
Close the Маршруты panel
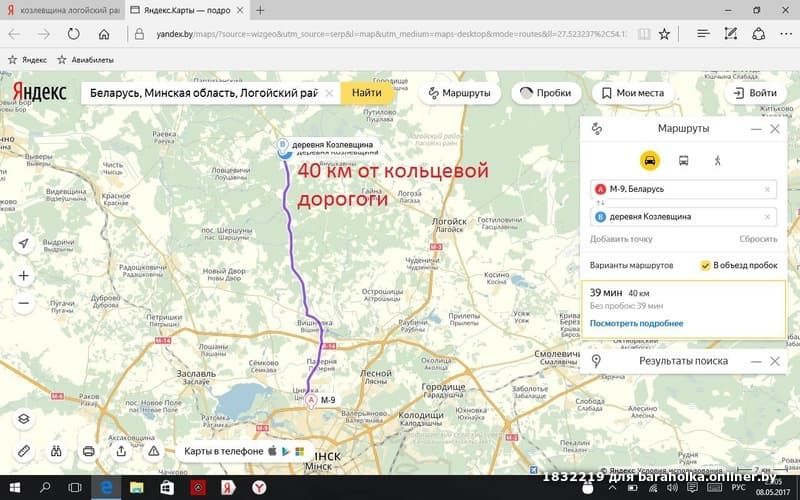pos(774,129)
